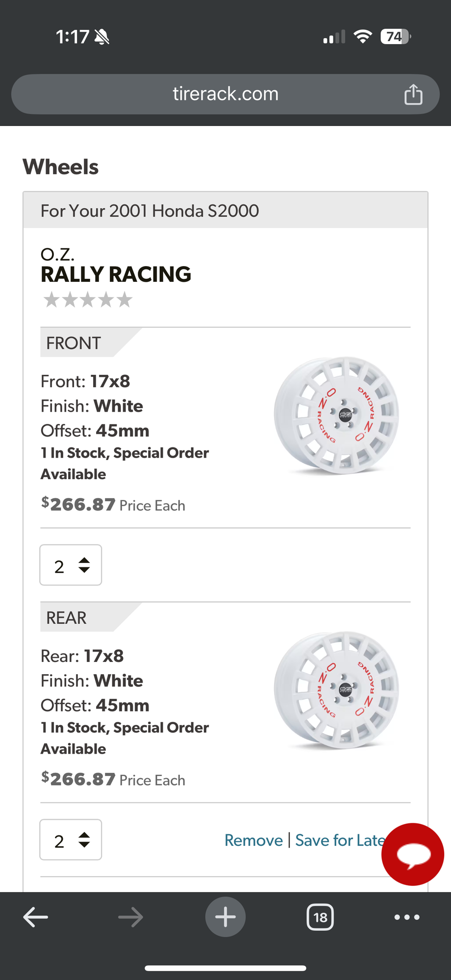Image resolution: width=451 pixels, height=980 pixels.
Task: Tap the RALLY RACING product name
Action: point(116,274)
